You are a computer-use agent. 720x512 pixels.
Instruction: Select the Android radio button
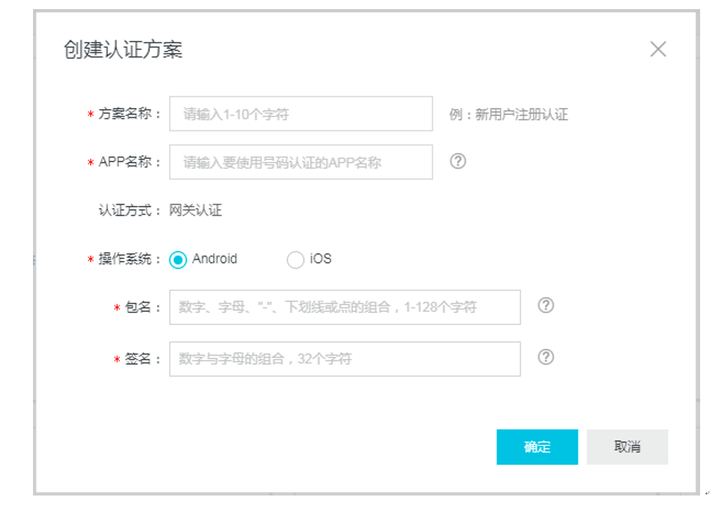click(x=178, y=260)
